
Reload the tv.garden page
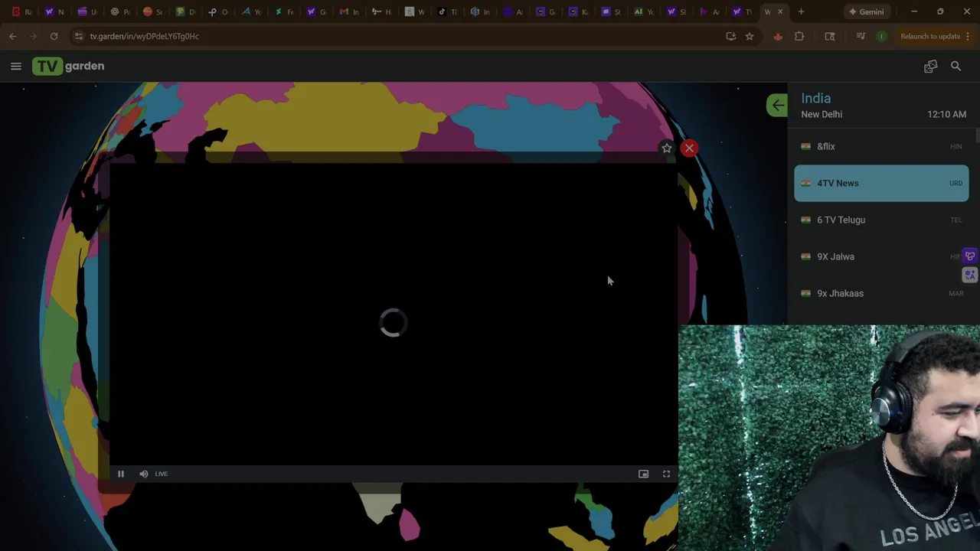(x=54, y=36)
